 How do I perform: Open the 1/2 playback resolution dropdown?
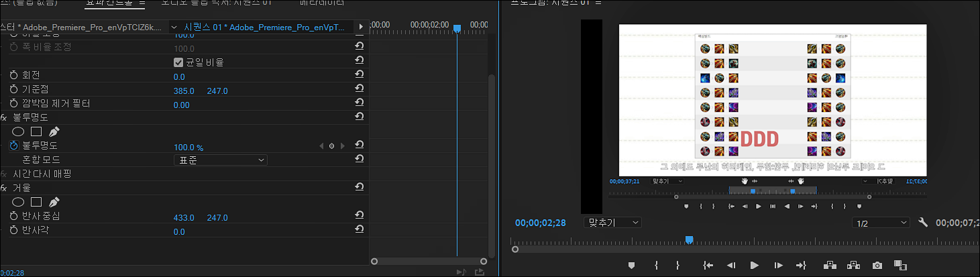click(x=881, y=222)
